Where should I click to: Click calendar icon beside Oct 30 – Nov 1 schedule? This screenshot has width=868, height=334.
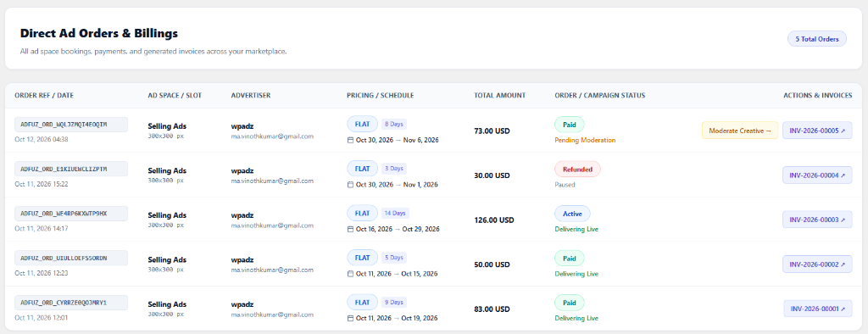point(350,185)
